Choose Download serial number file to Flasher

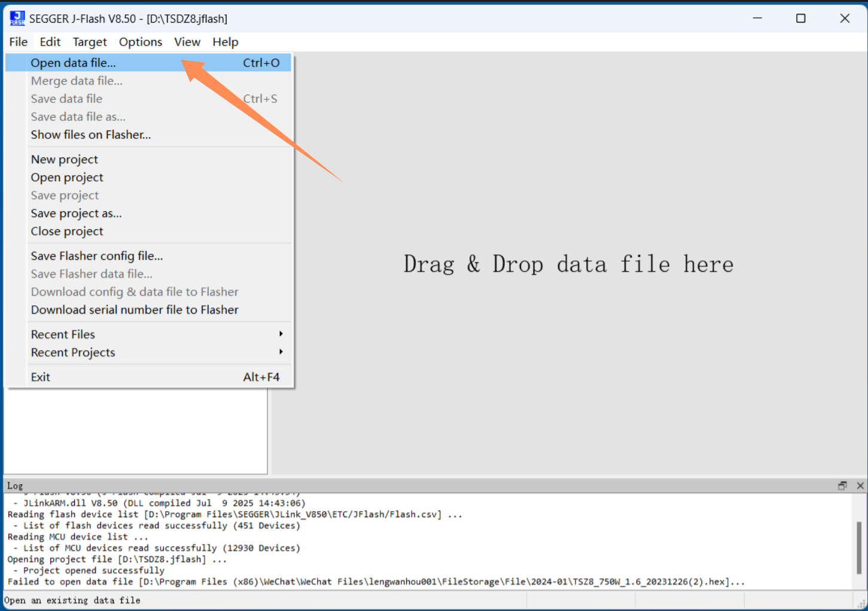click(148, 309)
